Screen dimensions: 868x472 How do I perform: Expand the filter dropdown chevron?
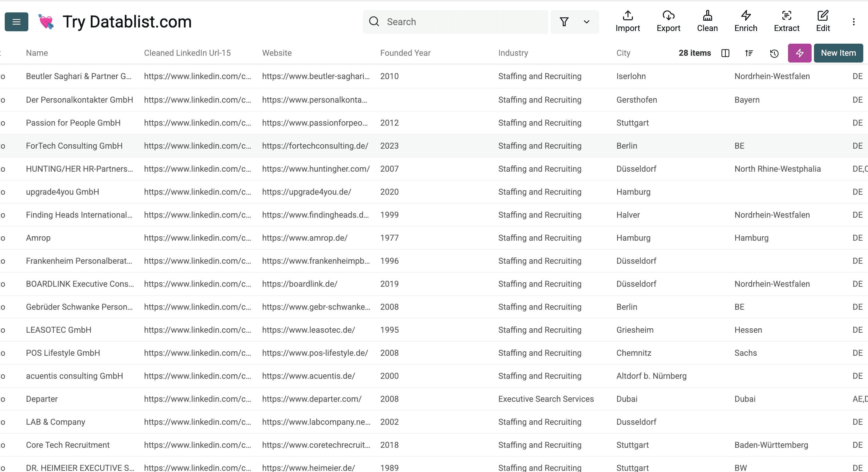coord(586,22)
